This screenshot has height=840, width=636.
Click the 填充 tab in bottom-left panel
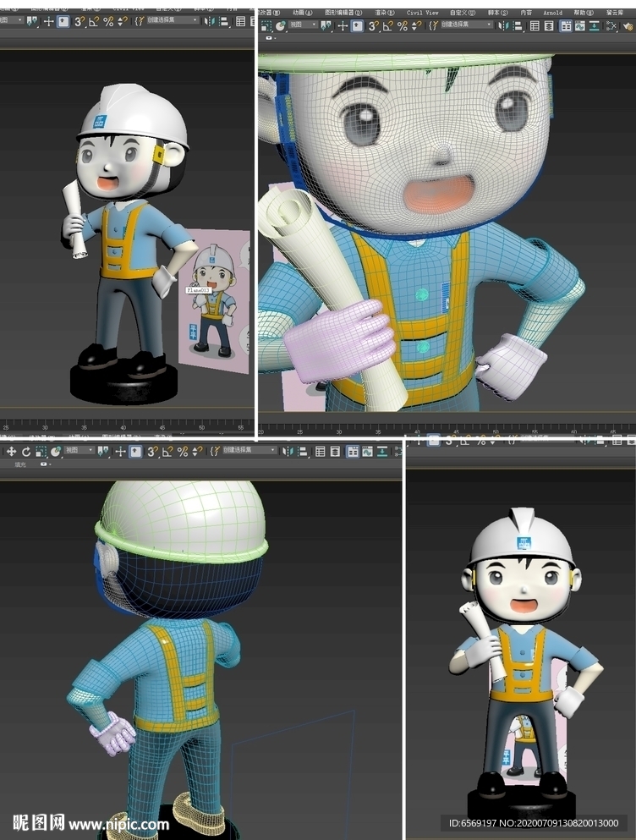pyautogui.click(x=20, y=464)
